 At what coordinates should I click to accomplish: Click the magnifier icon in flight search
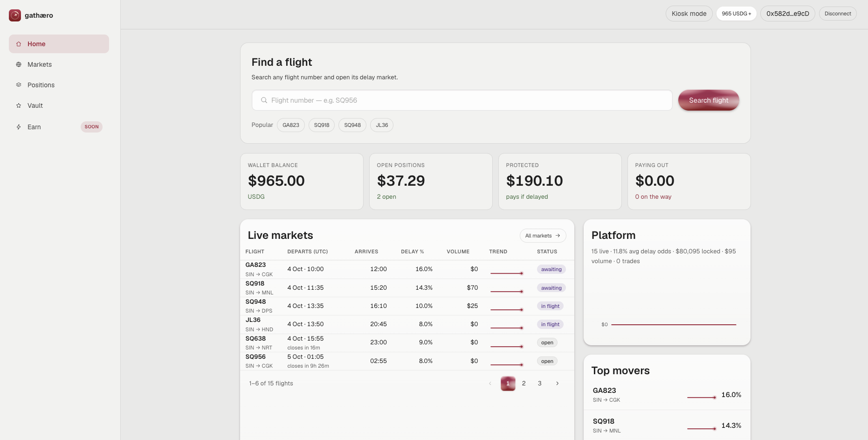click(x=264, y=100)
